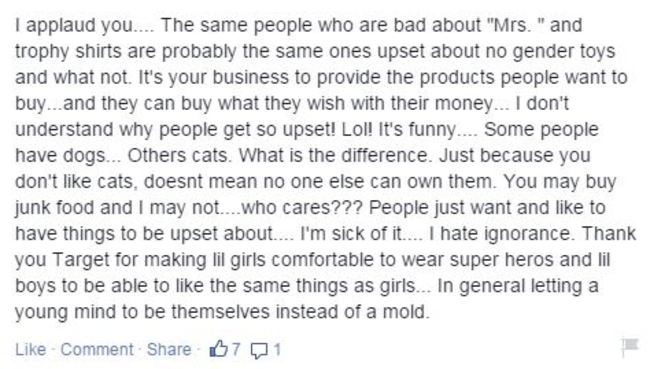The height and width of the screenshot is (369, 650).
Task: Click the speech bubble replies icon
Action: [260, 350]
